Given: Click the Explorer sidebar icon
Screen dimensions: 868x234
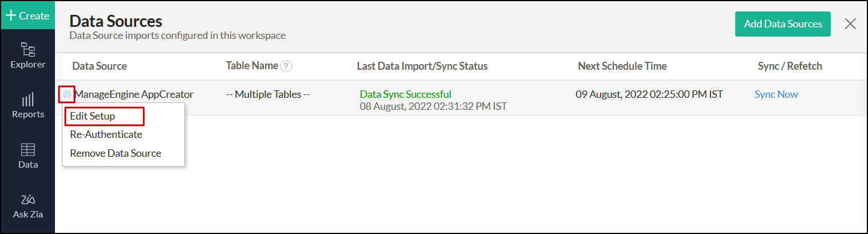Looking at the screenshot, I should [x=27, y=50].
